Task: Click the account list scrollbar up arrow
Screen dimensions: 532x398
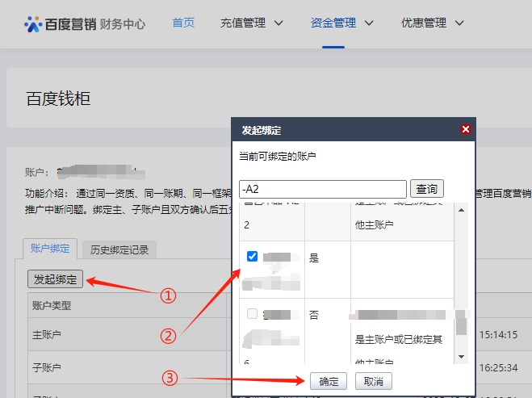Action: (461, 209)
